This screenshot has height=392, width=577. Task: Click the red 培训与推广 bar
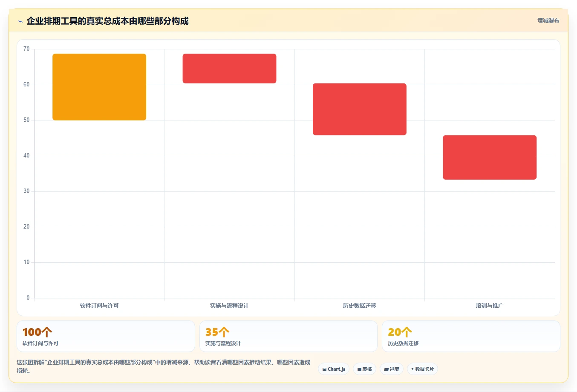pyautogui.click(x=490, y=157)
